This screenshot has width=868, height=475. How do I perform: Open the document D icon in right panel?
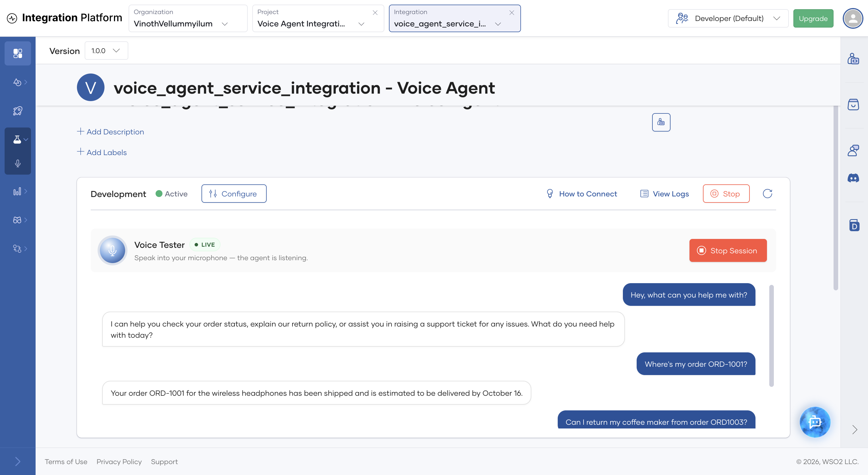tap(854, 225)
